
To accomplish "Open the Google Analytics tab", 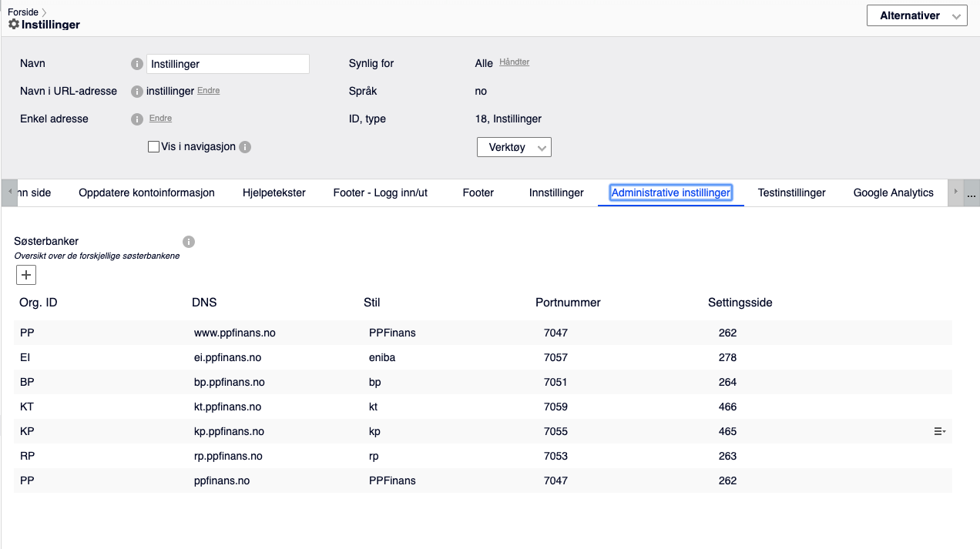I will pyautogui.click(x=893, y=192).
